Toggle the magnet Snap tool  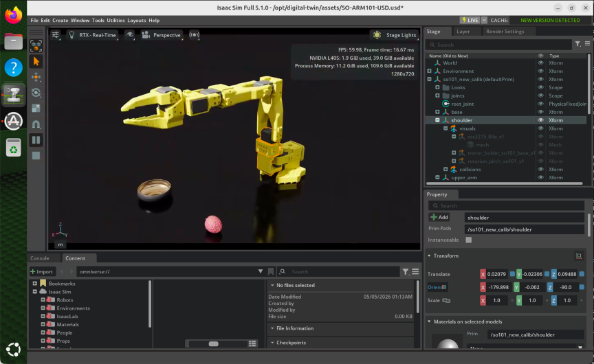pyautogui.click(x=36, y=124)
